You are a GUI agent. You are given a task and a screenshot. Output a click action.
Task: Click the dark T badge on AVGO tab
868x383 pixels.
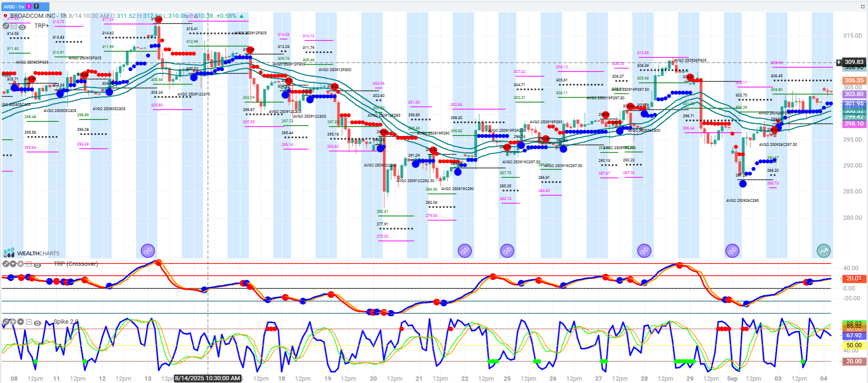point(36,7)
